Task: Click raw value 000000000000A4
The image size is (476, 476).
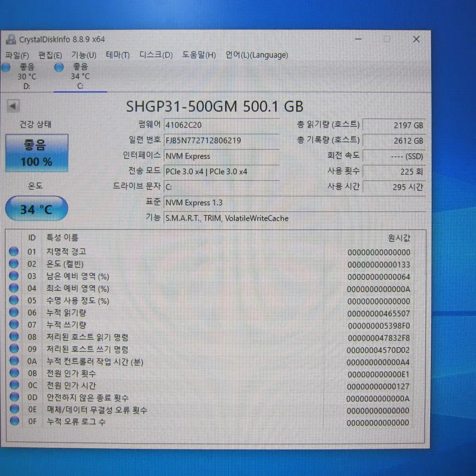Action: click(x=378, y=362)
